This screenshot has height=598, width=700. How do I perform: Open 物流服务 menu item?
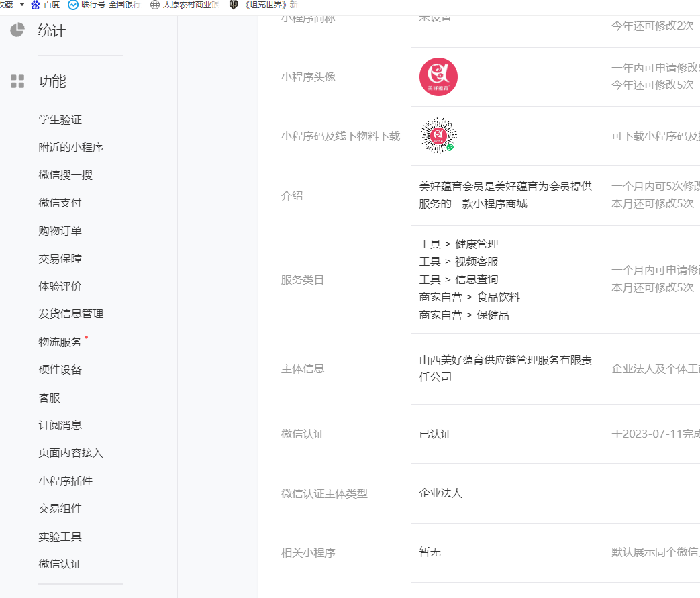point(60,342)
